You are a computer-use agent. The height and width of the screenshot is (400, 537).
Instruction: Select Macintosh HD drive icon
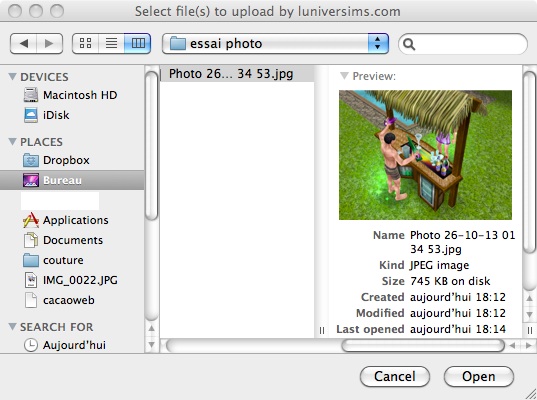[31, 95]
